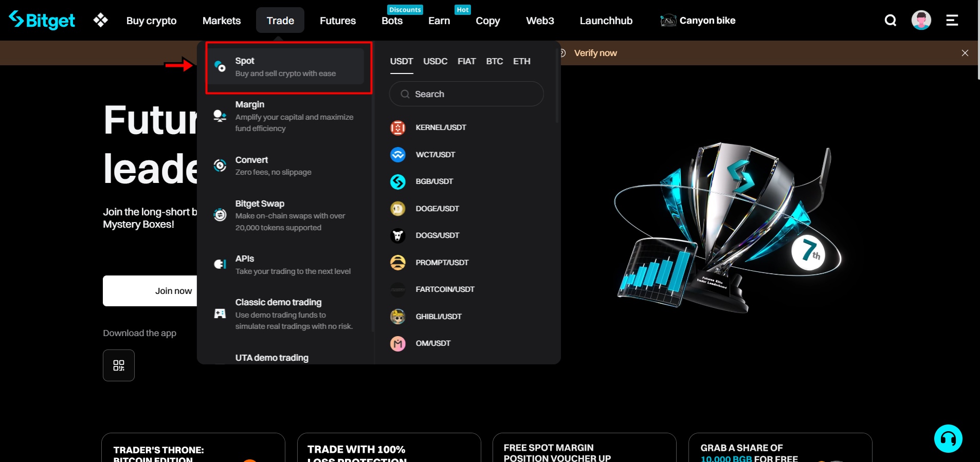The height and width of the screenshot is (462, 980).
Task: Click the Classic demo trading icon
Action: point(220,313)
